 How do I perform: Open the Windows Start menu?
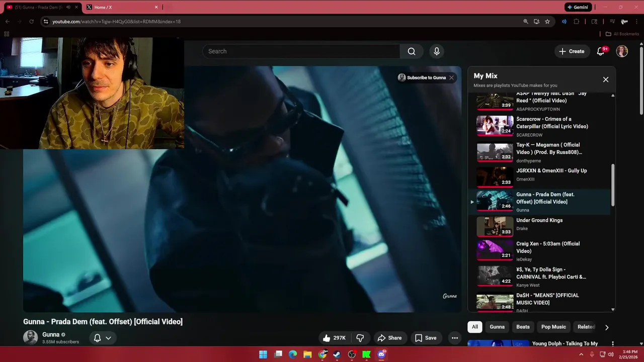point(263,354)
